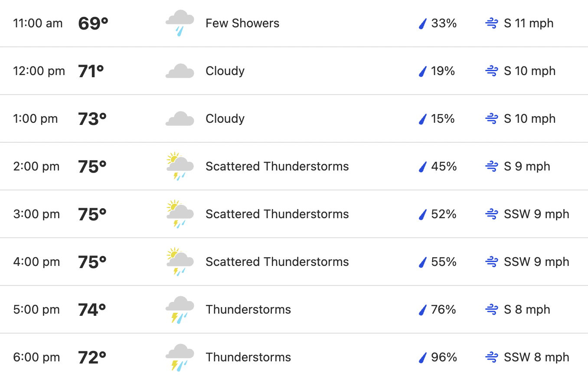The width and height of the screenshot is (588, 380).
Task: Click the cloudy icon in the 12:00 pm row
Action: tap(180, 71)
